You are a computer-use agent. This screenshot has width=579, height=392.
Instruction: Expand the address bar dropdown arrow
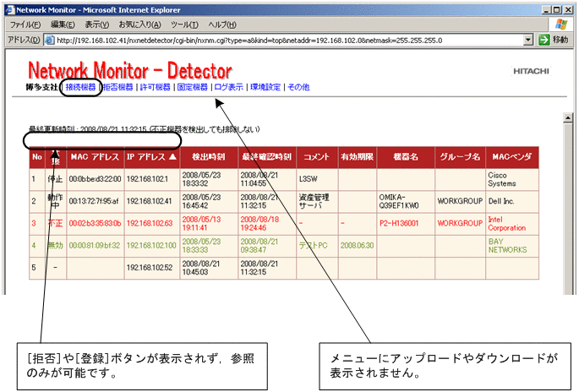point(528,40)
